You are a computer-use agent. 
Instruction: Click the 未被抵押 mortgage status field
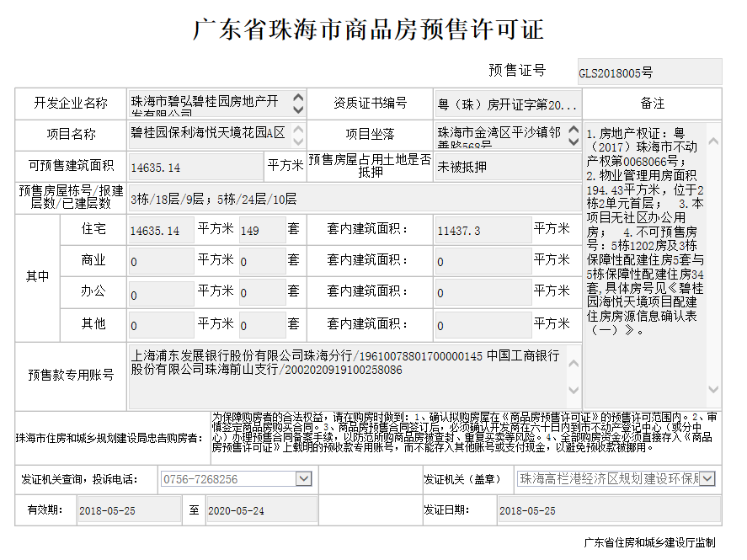point(506,167)
